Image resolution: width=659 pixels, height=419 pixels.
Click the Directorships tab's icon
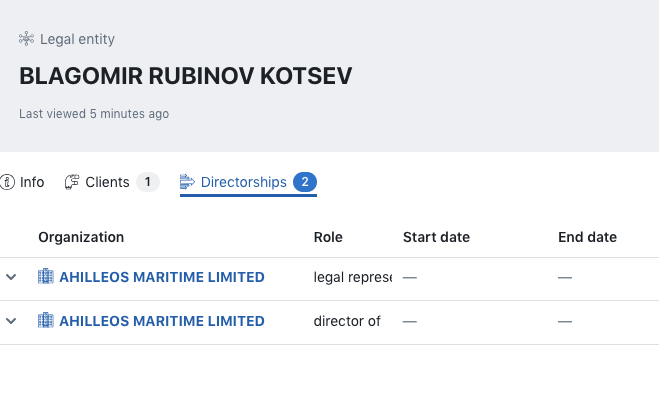click(x=187, y=182)
